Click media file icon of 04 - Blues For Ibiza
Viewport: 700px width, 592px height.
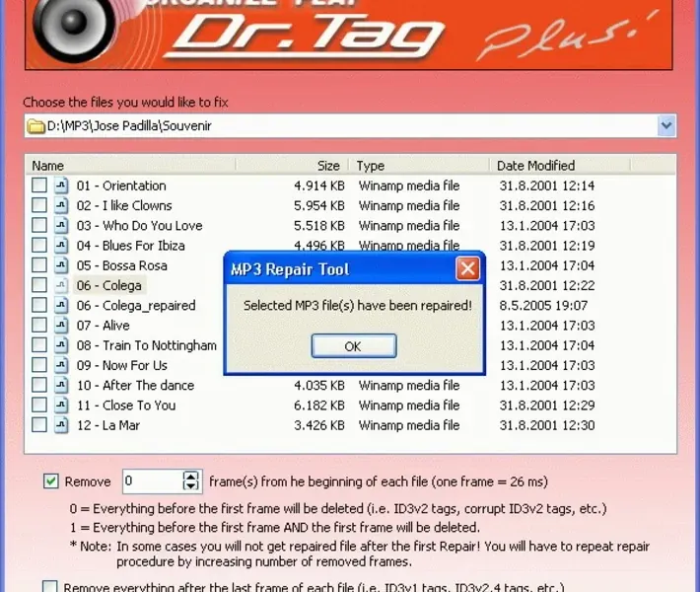(x=61, y=245)
